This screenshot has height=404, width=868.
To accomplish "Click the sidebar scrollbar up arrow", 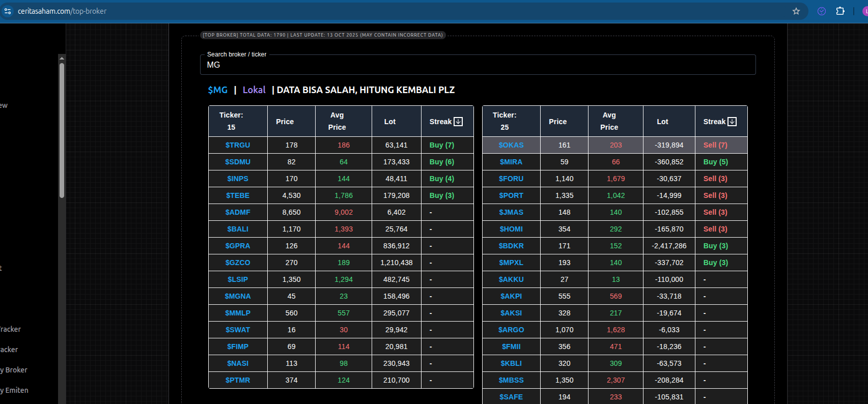I will tap(62, 58).
